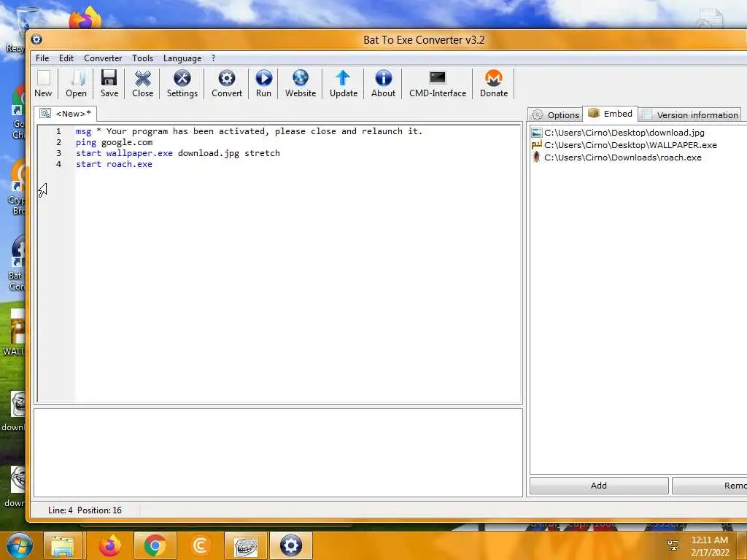Click the gear icon in the title bar
Screen dimensions: 747x560
tap(36, 39)
